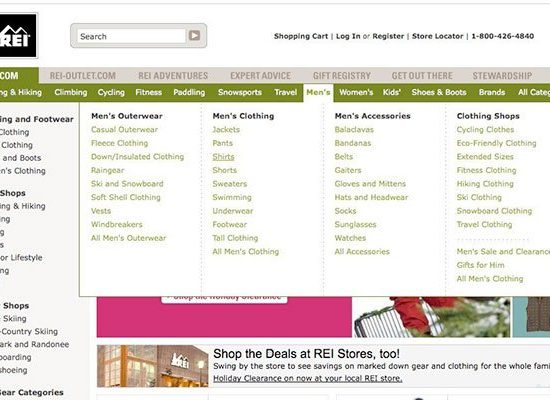Open the Travel menu
550x400 pixels.
click(x=286, y=92)
